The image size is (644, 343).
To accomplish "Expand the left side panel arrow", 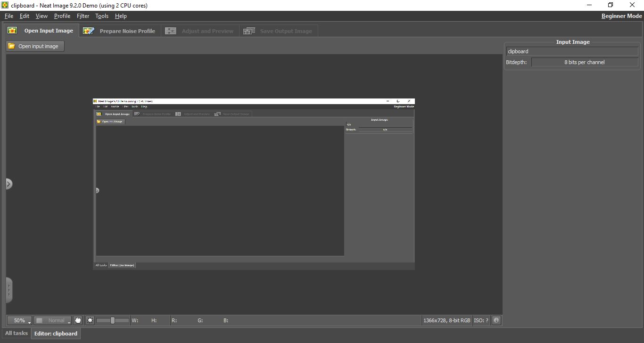I will click(x=9, y=184).
